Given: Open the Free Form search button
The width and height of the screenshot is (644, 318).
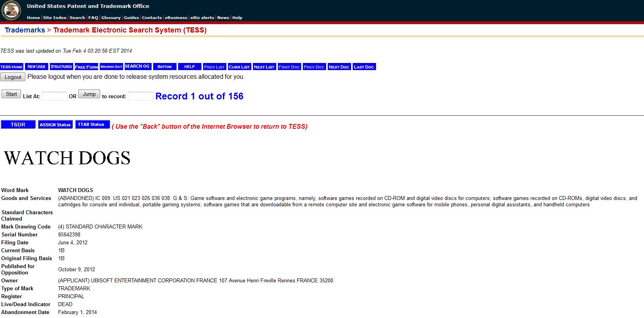Looking at the screenshot, I should coord(86,67).
